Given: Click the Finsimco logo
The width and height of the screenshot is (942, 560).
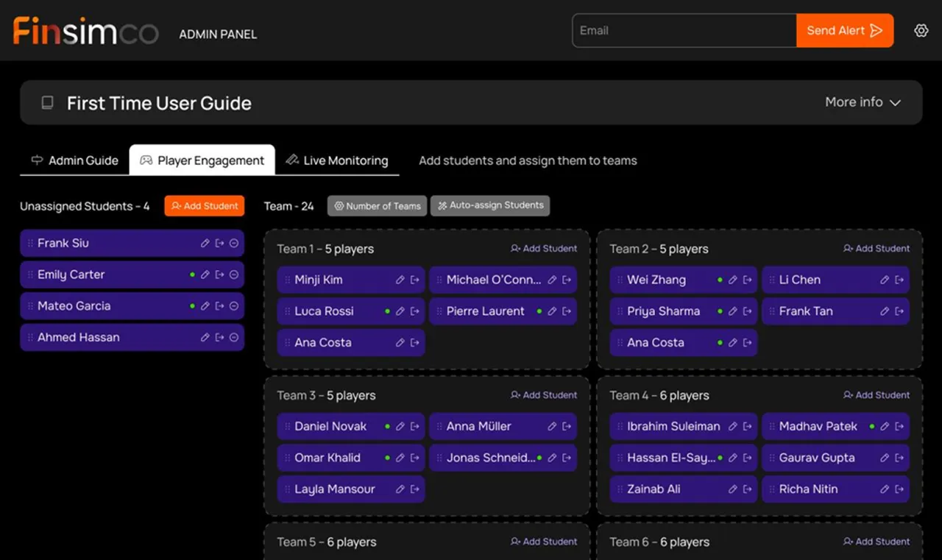Looking at the screenshot, I should click(85, 31).
